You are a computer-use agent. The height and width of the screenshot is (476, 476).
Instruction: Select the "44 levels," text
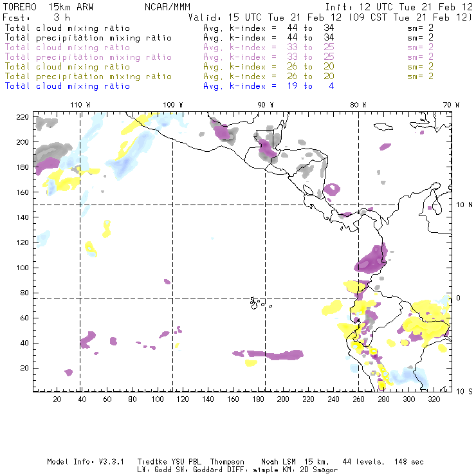[x=363, y=462]
